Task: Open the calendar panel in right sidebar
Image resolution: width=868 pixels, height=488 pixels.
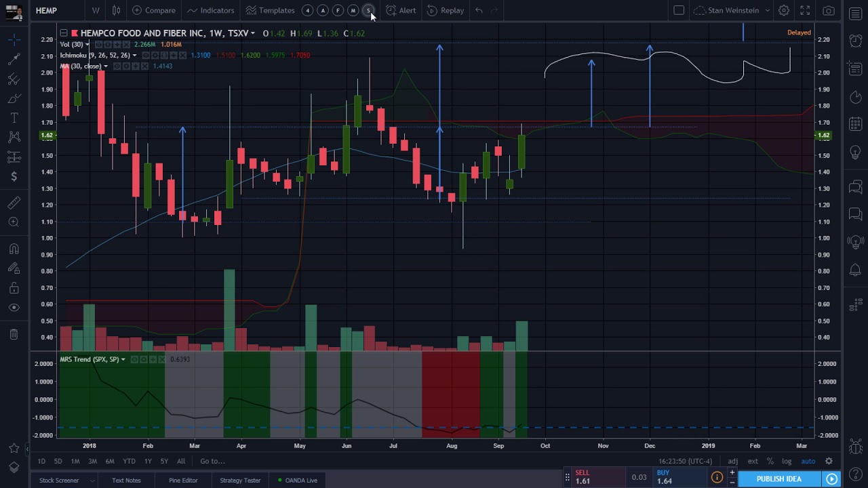Action: pyautogui.click(x=855, y=124)
